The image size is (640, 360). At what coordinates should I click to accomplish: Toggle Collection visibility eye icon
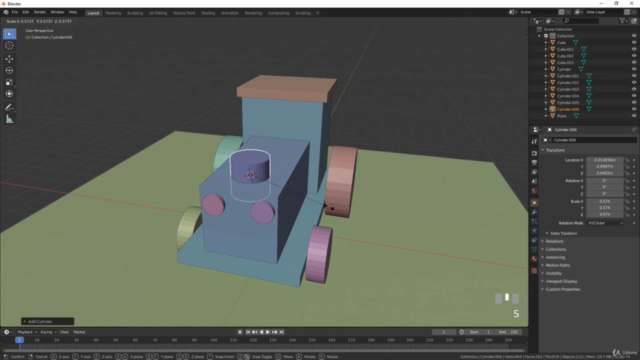(634, 36)
